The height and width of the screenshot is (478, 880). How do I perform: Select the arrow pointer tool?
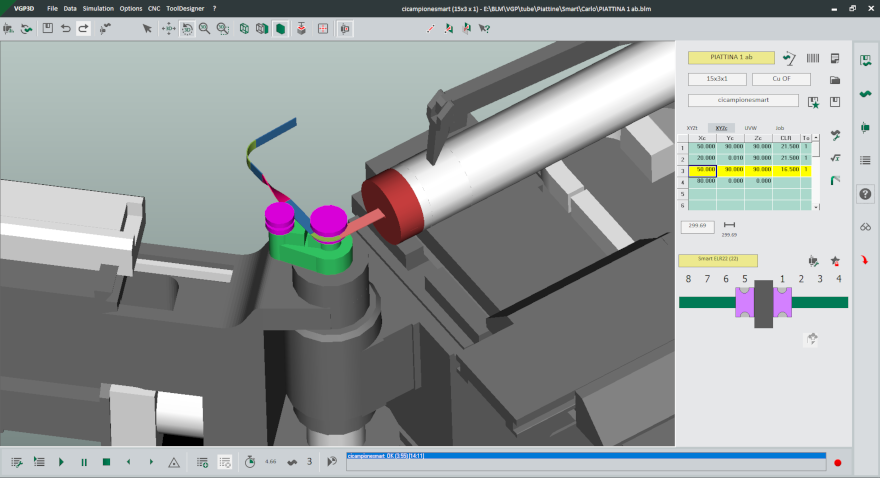click(x=147, y=28)
